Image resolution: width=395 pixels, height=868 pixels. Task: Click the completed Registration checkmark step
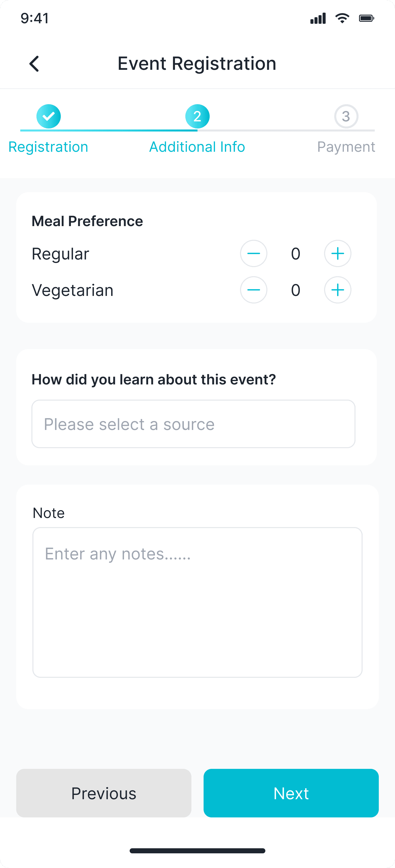(49, 116)
